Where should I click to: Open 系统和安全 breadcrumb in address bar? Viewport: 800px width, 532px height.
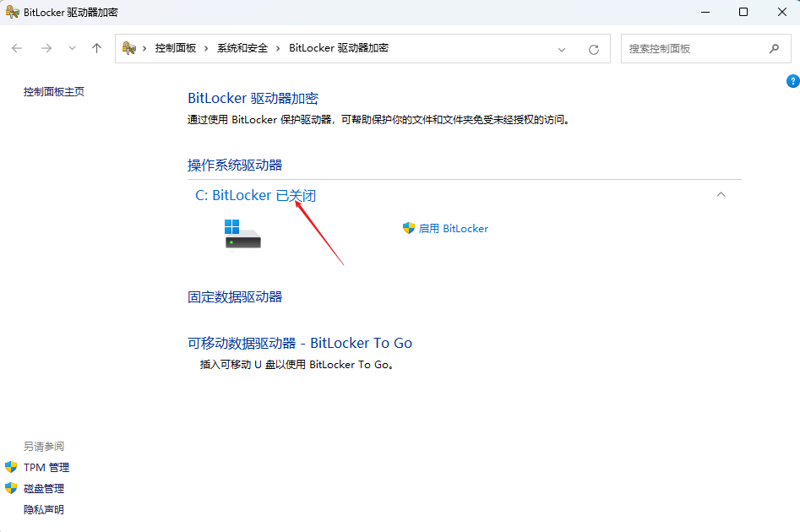pos(242,48)
